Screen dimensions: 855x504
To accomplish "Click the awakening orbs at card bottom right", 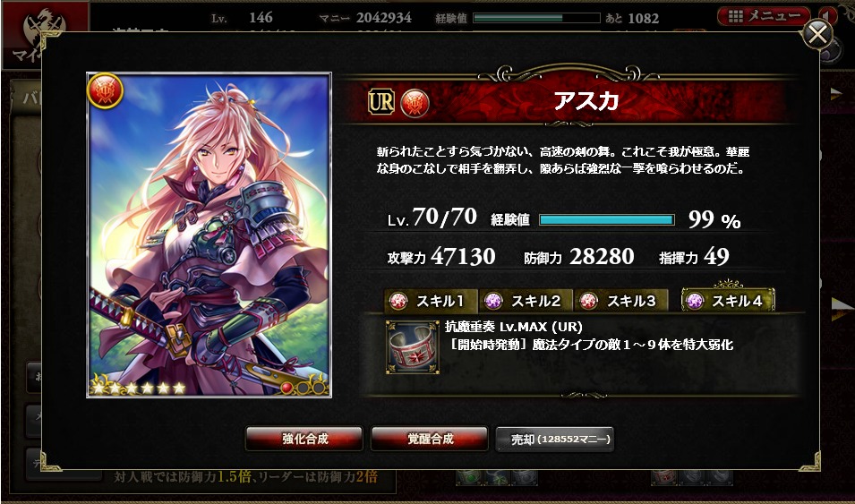I will (x=304, y=388).
